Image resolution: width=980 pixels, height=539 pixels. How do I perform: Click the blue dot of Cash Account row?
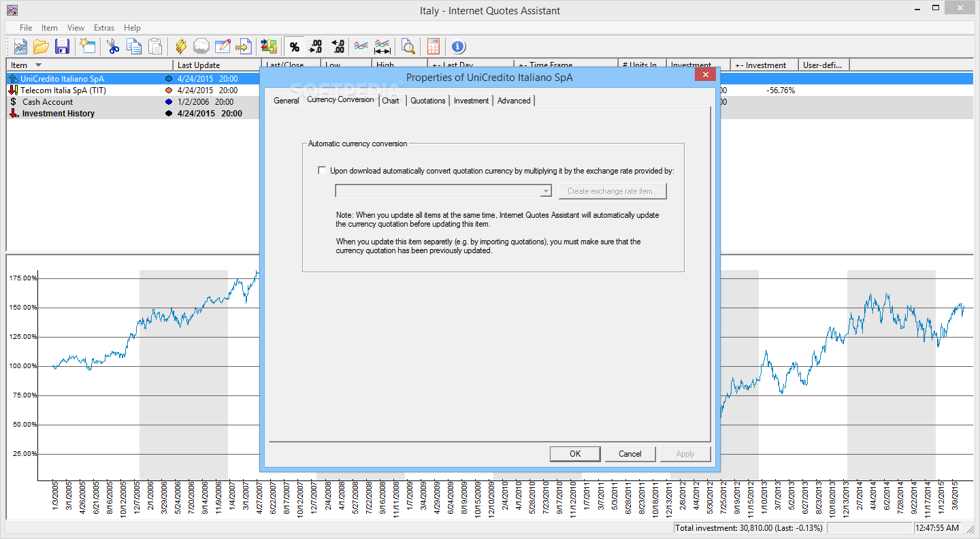pos(169,102)
